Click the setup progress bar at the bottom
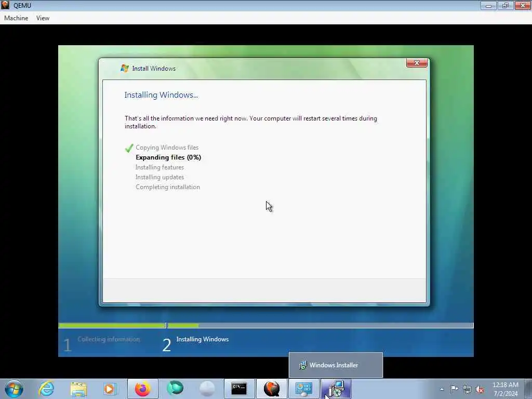The image size is (532, 399). pyautogui.click(x=266, y=325)
